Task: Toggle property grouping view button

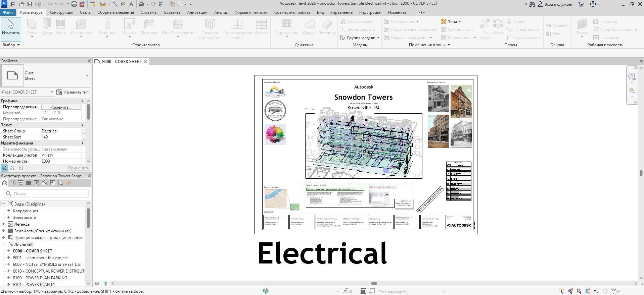Action: [4, 168]
